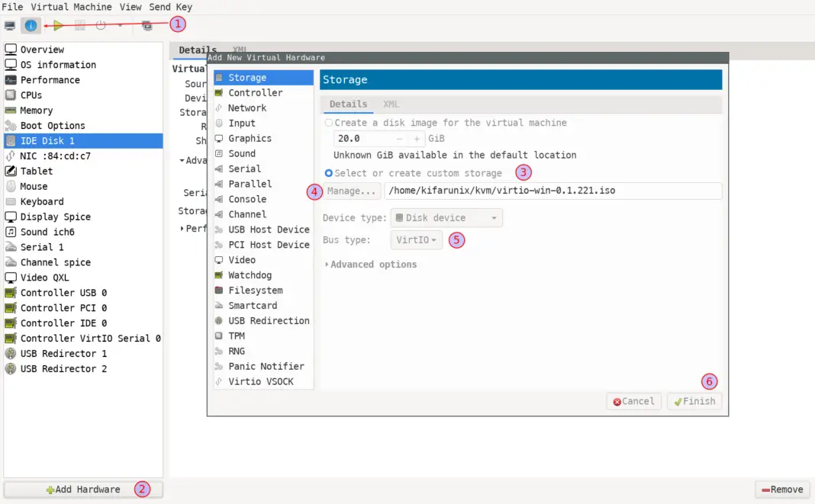Click the power off toolbar icon
This screenshot has height=504, width=815.
pos(99,25)
